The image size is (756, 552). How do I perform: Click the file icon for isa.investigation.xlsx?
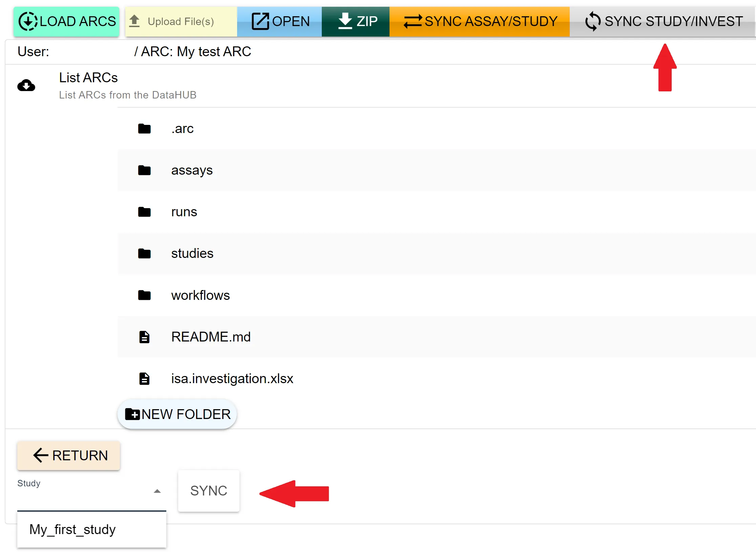tap(144, 379)
